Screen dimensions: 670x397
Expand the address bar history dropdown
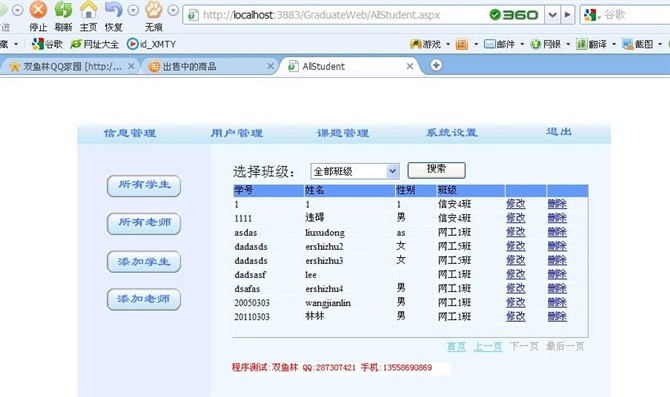pos(552,15)
